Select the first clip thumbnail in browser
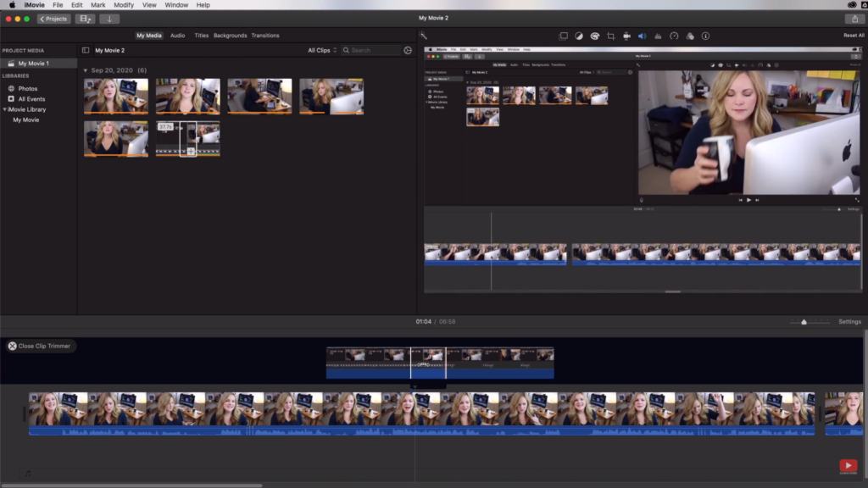Screen dimensions: 868x488 point(116,97)
